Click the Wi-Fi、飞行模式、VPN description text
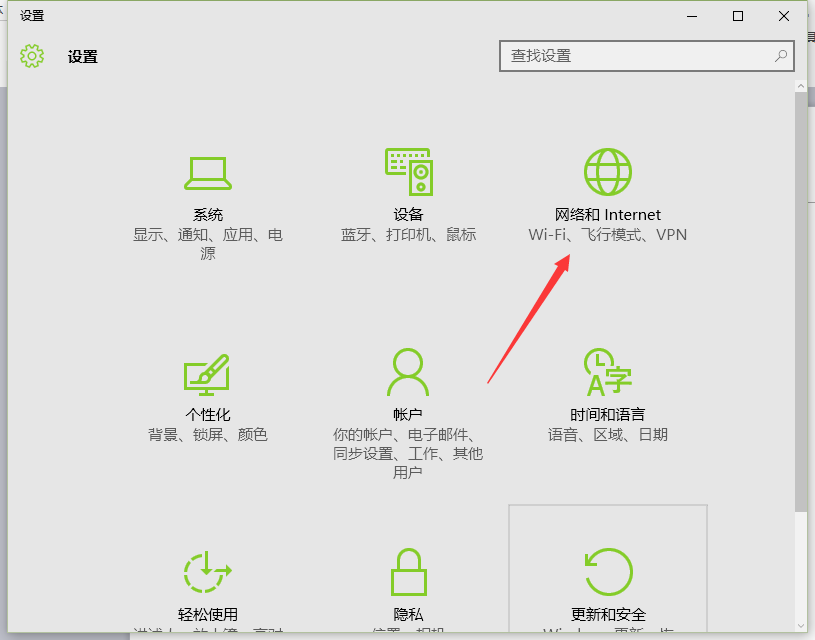This screenshot has width=815, height=640. tap(608, 235)
